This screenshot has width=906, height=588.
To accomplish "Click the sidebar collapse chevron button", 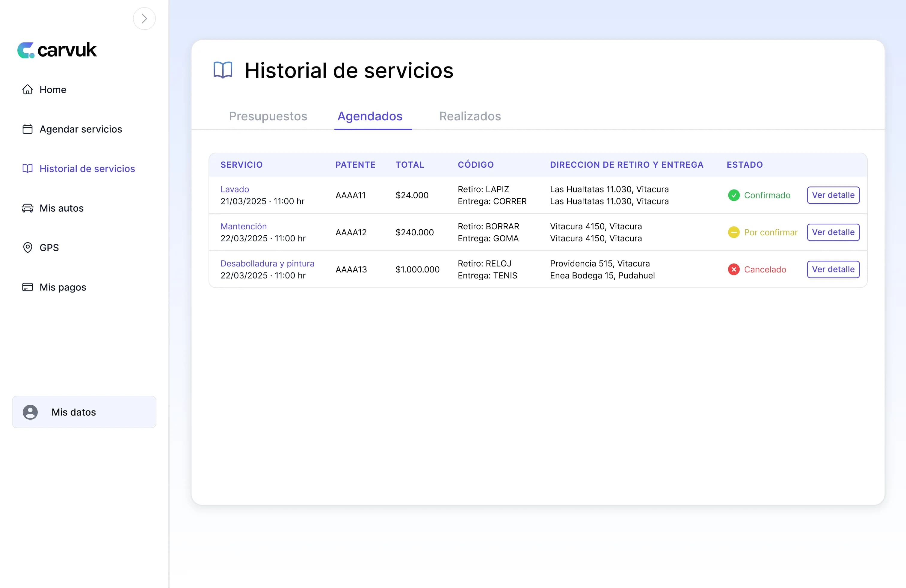I will click(144, 19).
